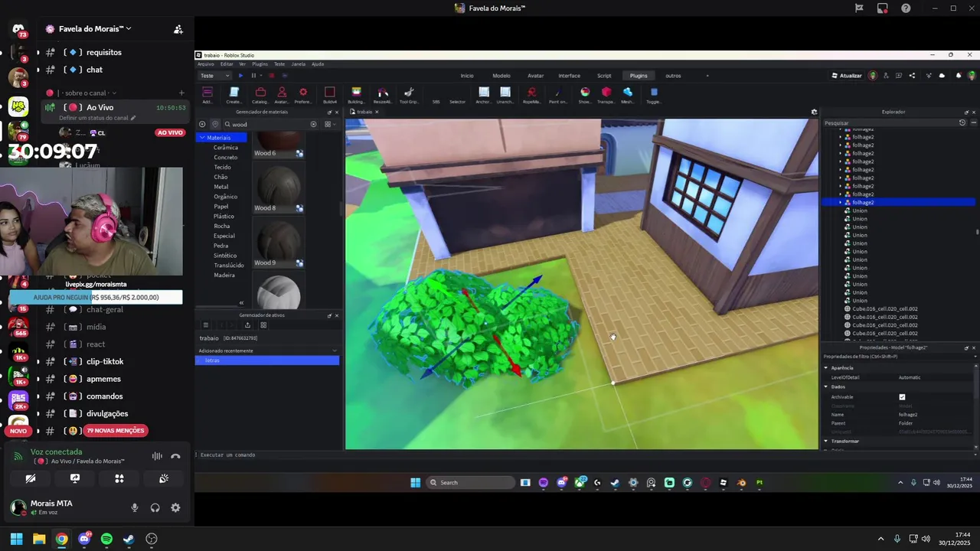Click the ResizeAlign plugin icon
Image resolution: width=980 pixels, height=551 pixels.
[x=382, y=95]
